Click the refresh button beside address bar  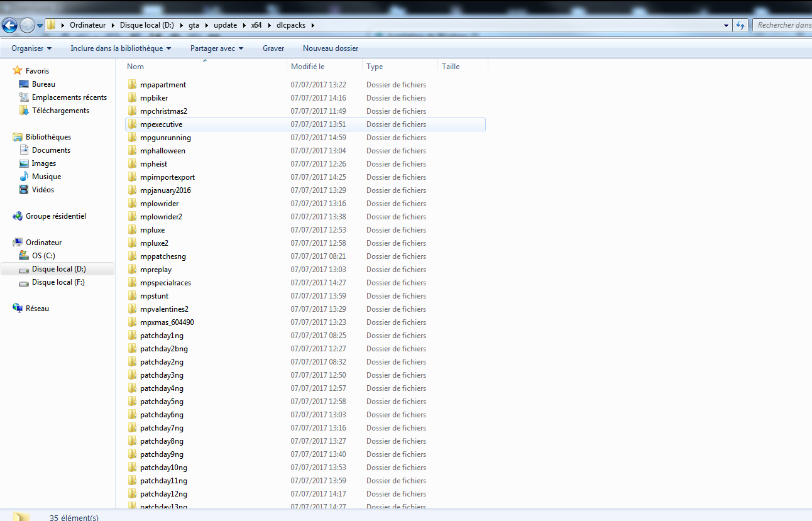[x=741, y=25]
